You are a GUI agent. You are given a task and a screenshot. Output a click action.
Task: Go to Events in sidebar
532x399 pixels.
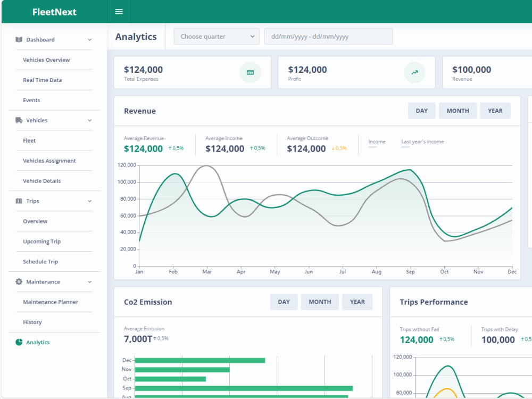31,100
